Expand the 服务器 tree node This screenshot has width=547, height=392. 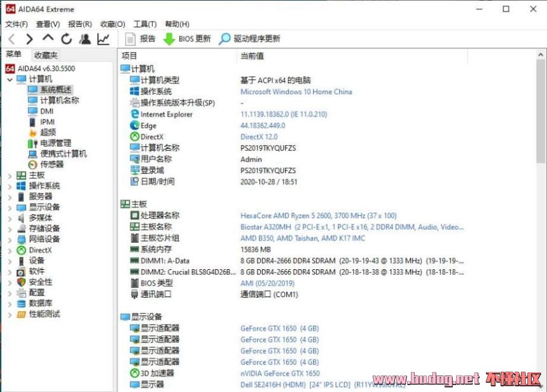[x=10, y=197]
